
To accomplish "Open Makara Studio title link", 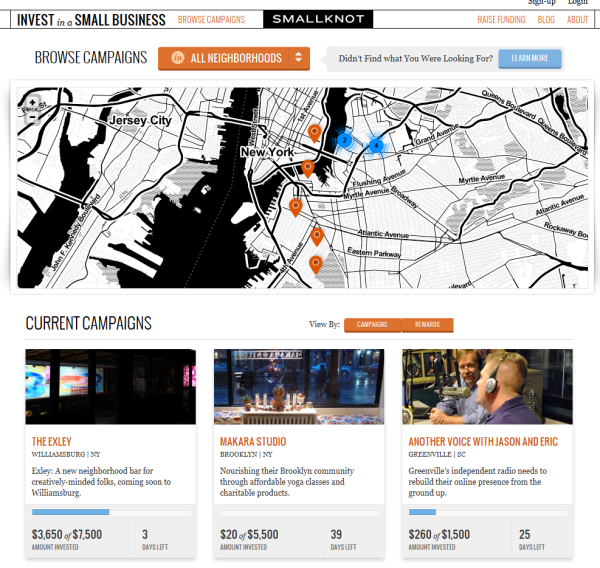I will [x=253, y=442].
